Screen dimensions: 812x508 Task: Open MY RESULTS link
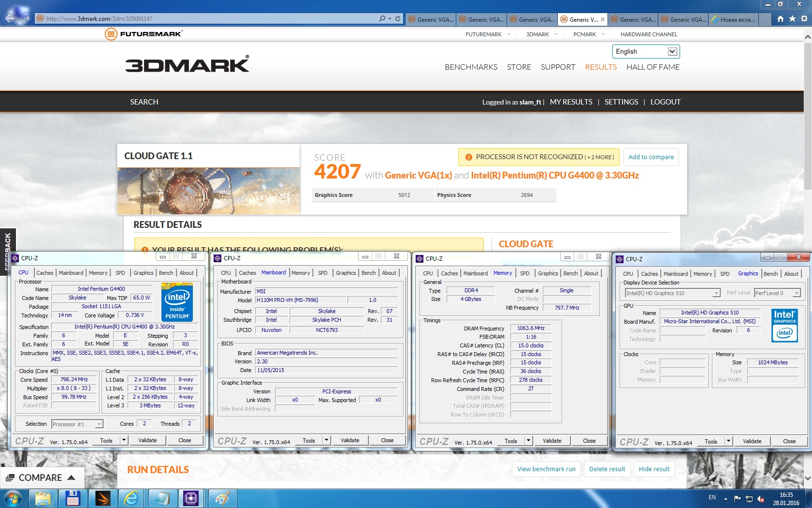point(571,102)
